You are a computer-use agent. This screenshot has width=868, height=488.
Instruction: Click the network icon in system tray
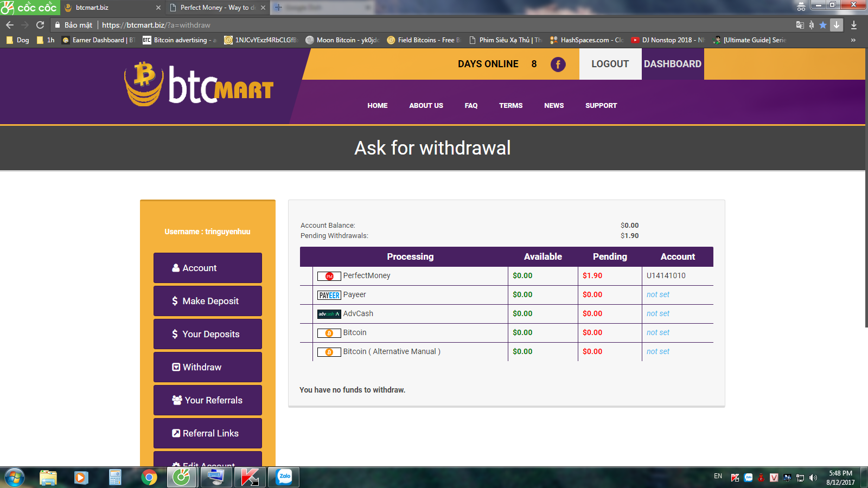(x=800, y=478)
